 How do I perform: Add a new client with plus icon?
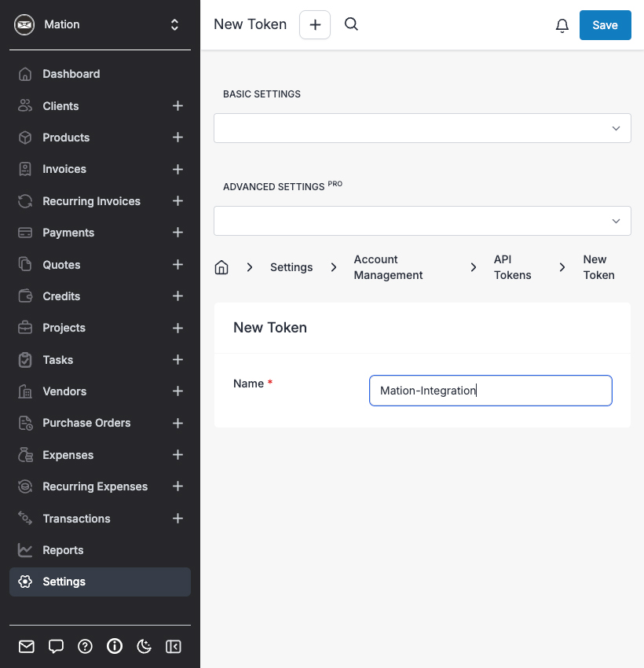(x=178, y=105)
